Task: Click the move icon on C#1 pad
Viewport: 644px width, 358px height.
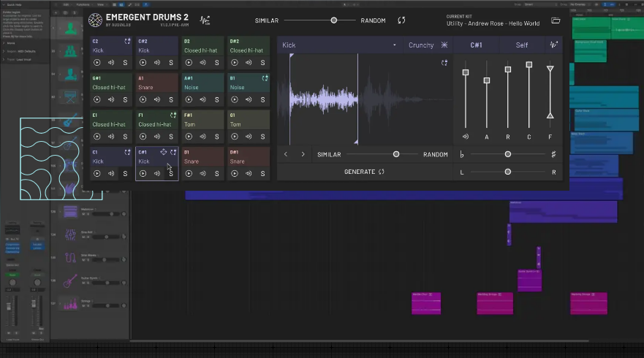Action: coord(164,152)
